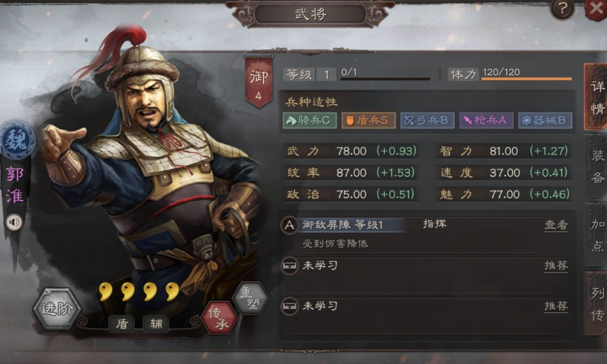The height and width of the screenshot is (364, 607).
Task: Play Guo Huai's voice via speaker icon
Action: 14,222
